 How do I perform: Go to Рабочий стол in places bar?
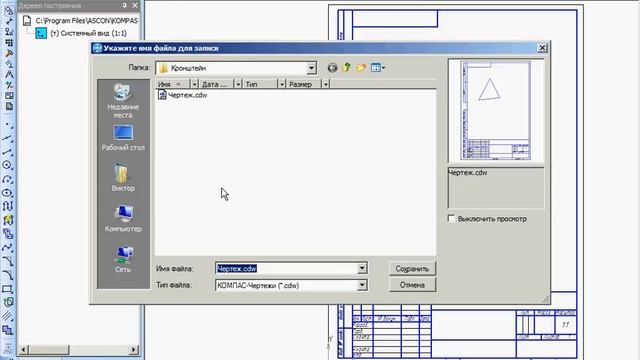tap(123, 138)
